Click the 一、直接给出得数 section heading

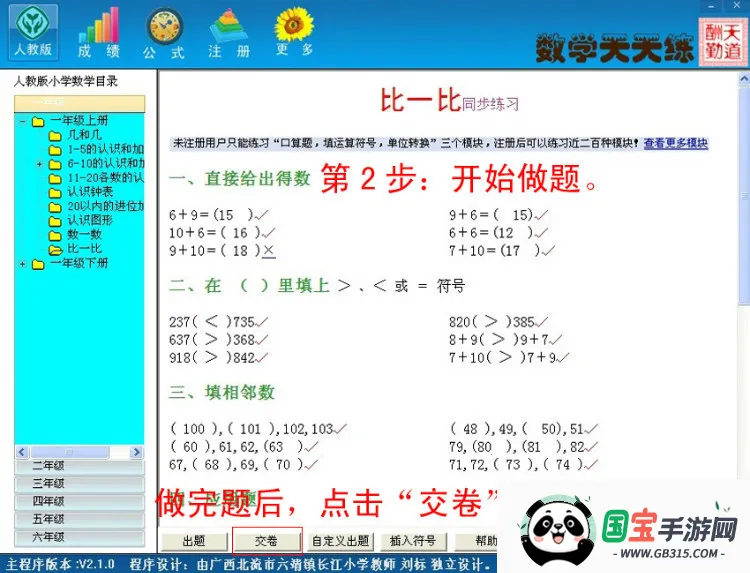(x=240, y=179)
